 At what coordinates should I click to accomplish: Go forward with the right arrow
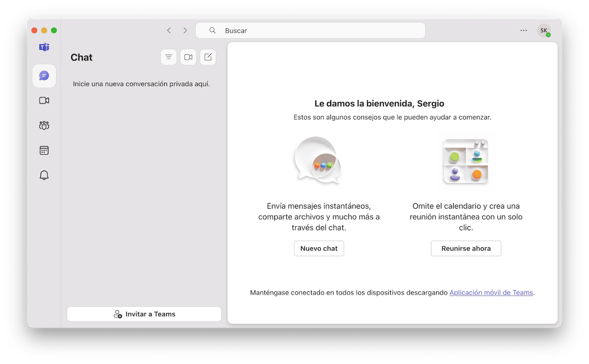click(185, 30)
